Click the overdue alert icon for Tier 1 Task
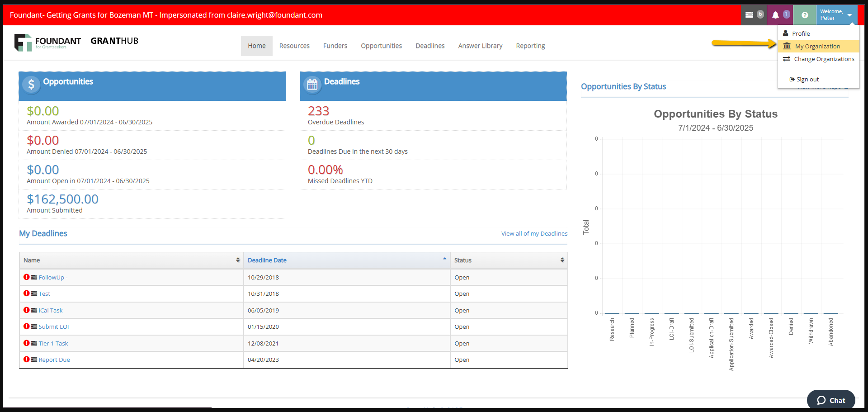868x412 pixels. point(27,343)
